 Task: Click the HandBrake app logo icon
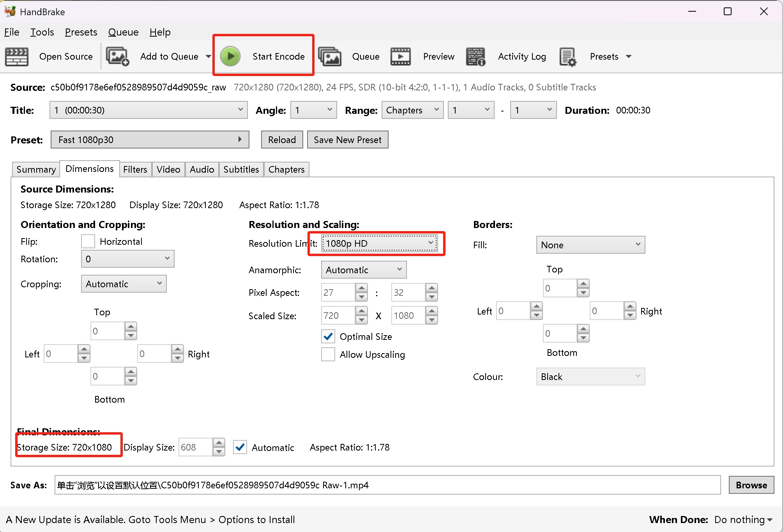point(10,11)
